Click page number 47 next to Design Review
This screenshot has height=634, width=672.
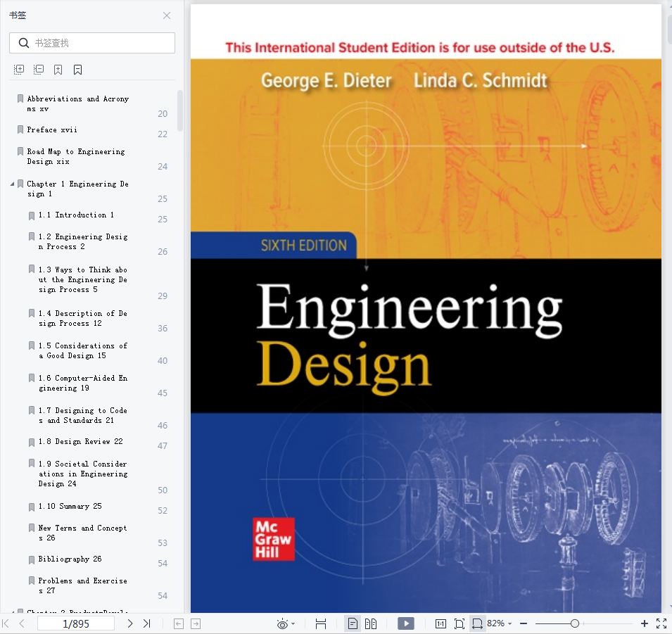click(x=163, y=446)
